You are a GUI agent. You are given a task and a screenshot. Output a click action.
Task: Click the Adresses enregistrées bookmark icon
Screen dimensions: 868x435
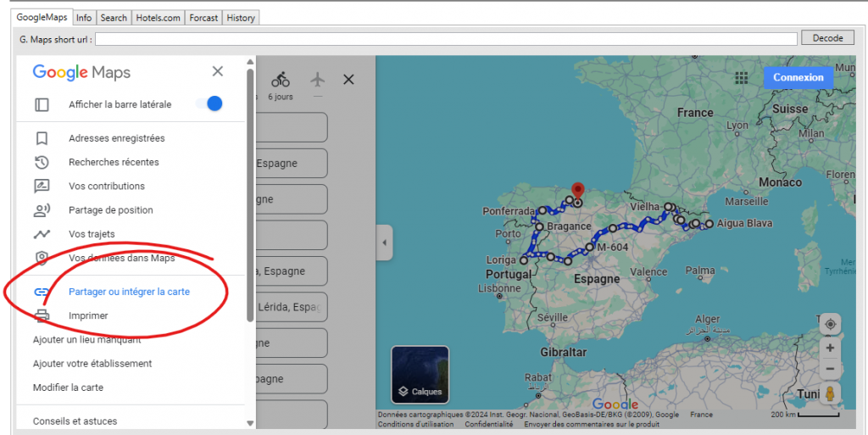click(x=42, y=138)
